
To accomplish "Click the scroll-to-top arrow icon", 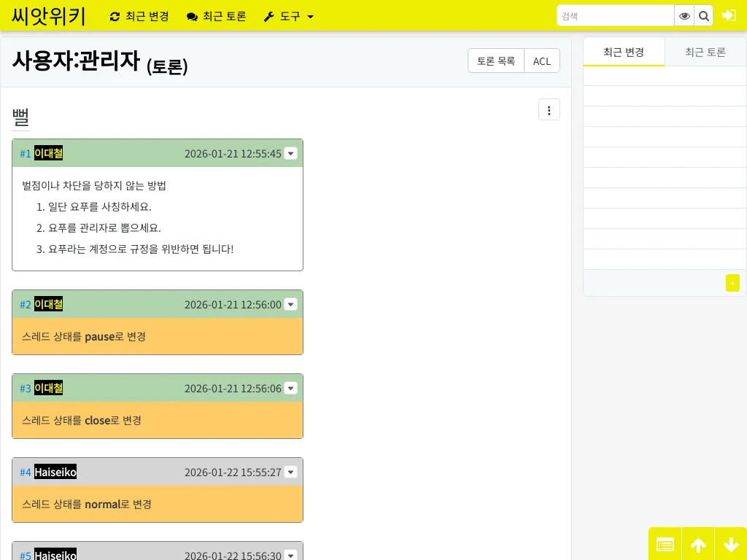I will pos(698,544).
